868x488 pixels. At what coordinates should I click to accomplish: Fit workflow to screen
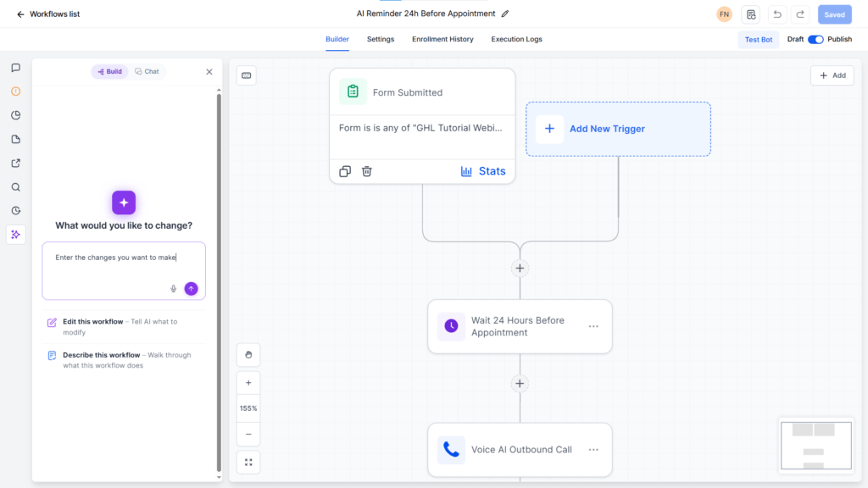point(248,463)
